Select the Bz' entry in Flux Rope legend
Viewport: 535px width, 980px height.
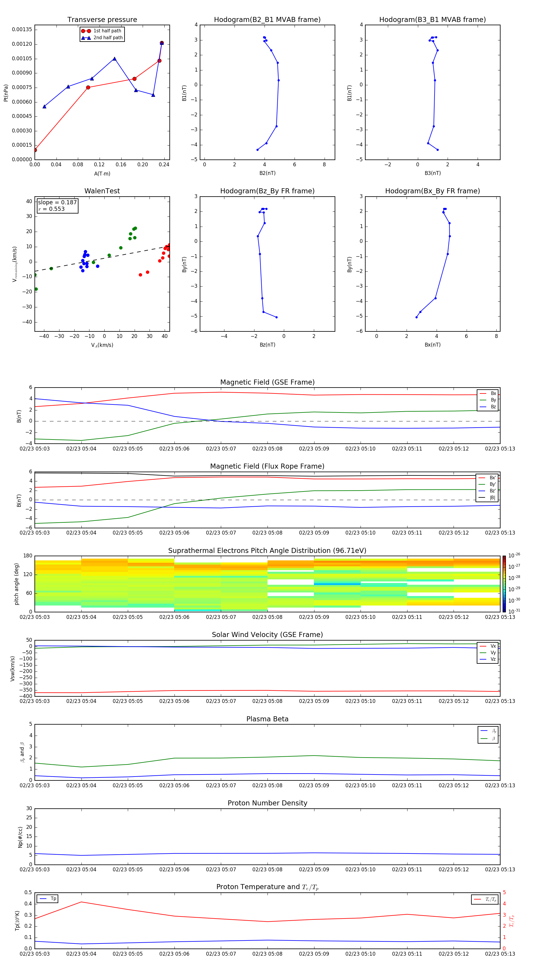487,491
